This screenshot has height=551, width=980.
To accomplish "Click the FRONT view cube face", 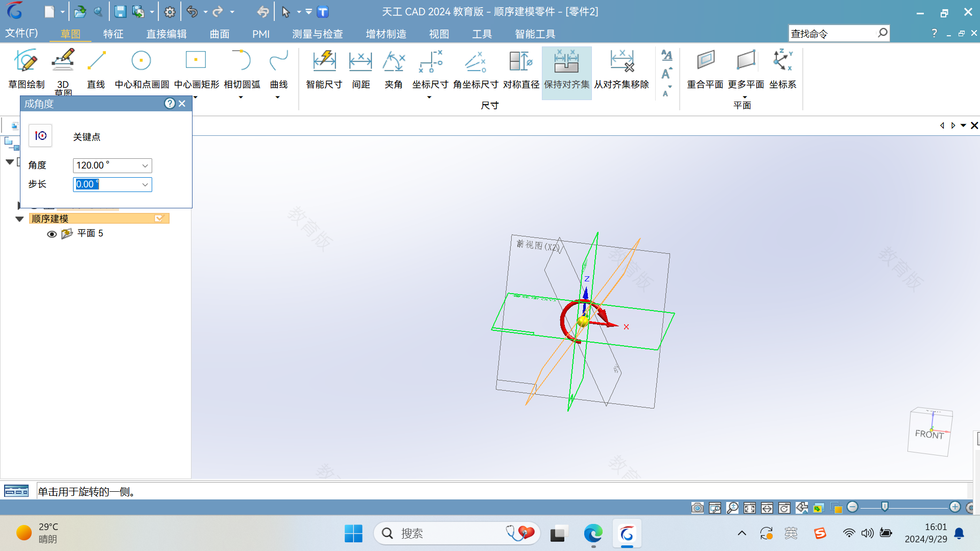I will coord(929,434).
